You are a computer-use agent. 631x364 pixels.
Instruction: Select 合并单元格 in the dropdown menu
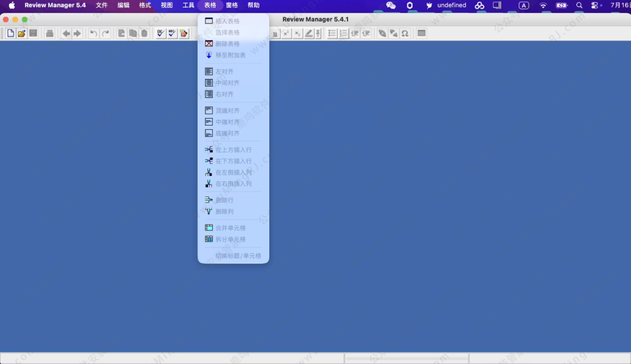pos(230,228)
